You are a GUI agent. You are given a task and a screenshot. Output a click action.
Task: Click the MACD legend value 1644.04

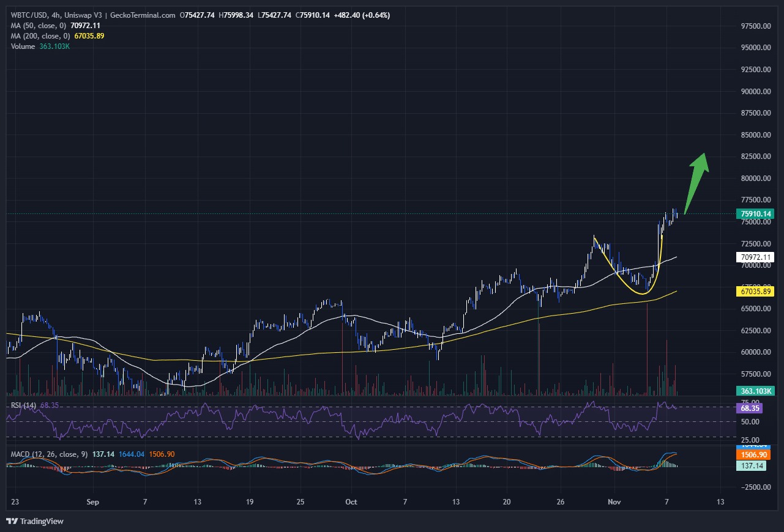click(x=132, y=454)
